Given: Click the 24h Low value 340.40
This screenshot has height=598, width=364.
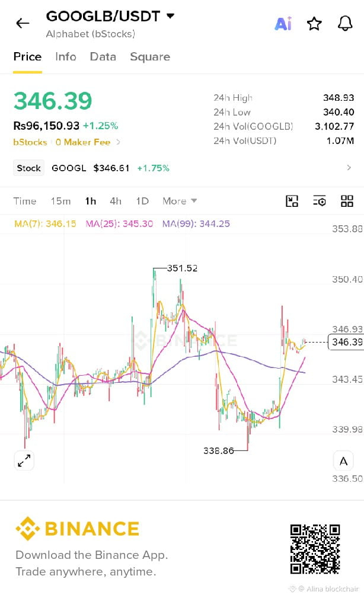Looking at the screenshot, I should [339, 112].
